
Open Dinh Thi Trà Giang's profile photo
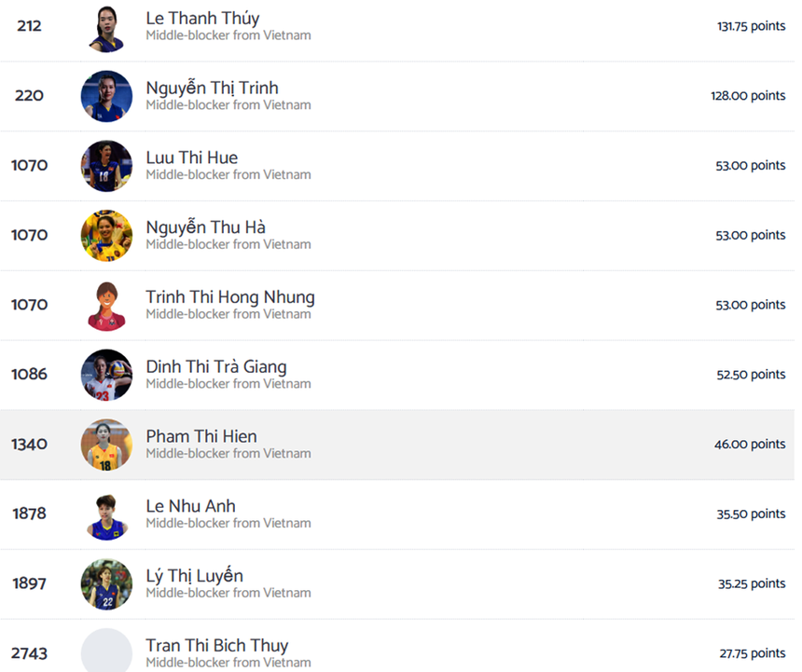(x=106, y=375)
